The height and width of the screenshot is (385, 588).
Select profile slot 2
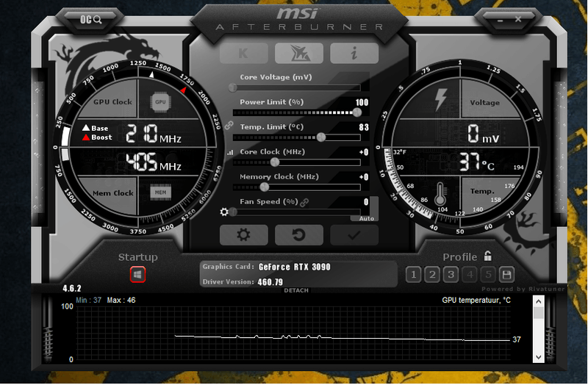coord(432,275)
